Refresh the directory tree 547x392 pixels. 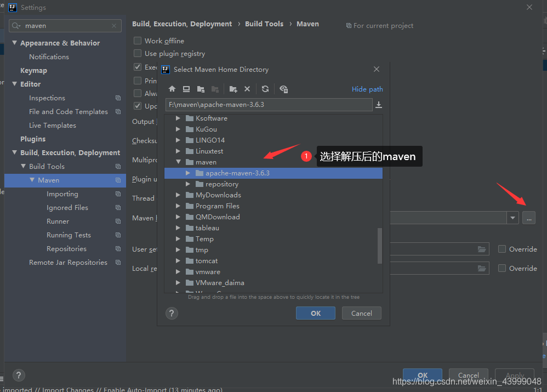point(265,89)
